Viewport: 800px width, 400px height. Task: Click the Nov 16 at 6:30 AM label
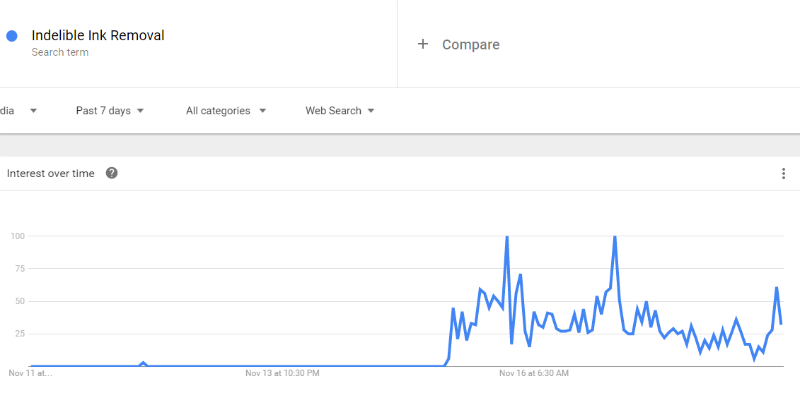coord(534,373)
